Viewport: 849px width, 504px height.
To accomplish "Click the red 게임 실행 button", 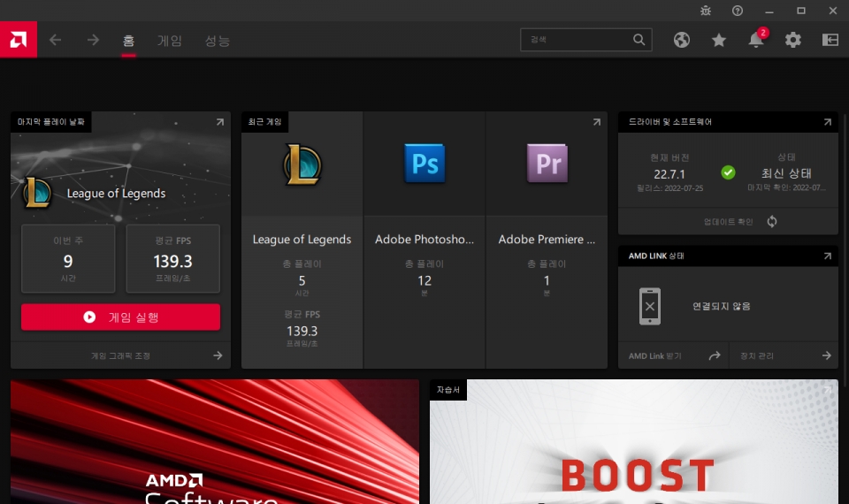I will [x=121, y=317].
